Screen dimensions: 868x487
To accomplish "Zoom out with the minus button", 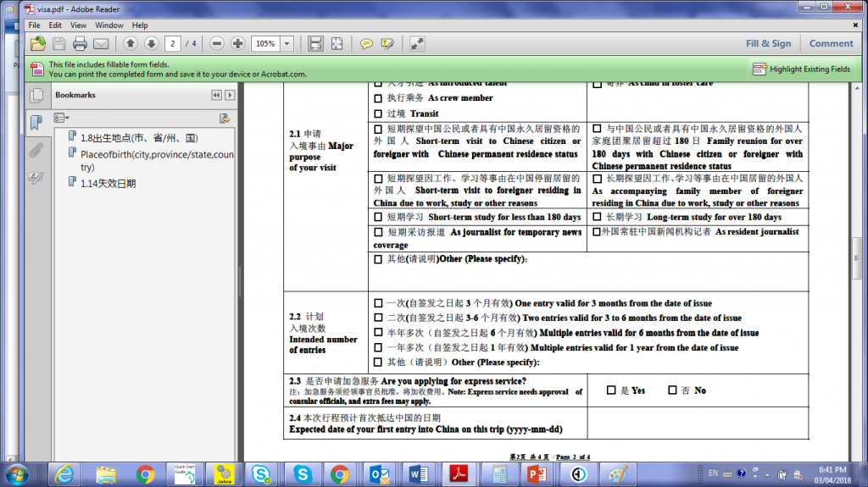I will click(x=217, y=43).
